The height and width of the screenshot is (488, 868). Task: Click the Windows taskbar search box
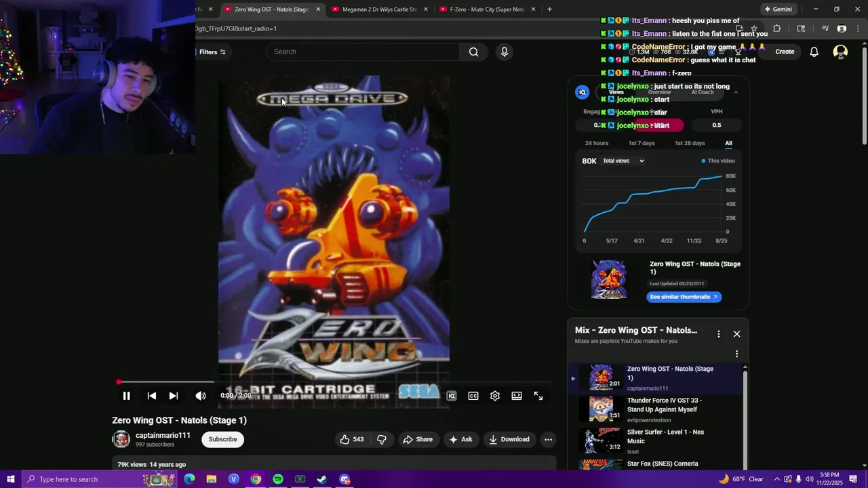point(100,479)
